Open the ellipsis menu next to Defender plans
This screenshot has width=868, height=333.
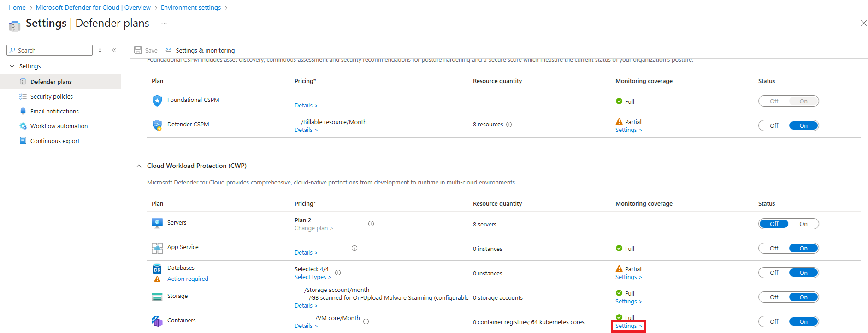click(164, 23)
